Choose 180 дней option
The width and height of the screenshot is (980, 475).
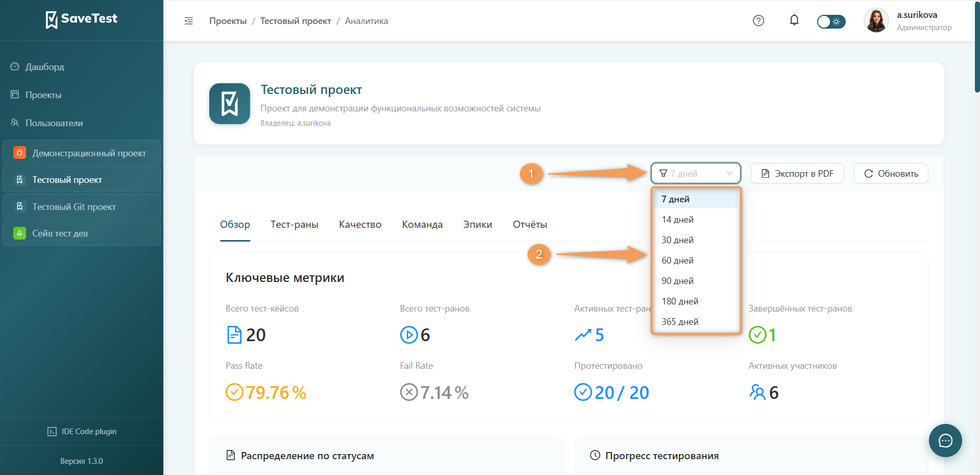pos(696,301)
